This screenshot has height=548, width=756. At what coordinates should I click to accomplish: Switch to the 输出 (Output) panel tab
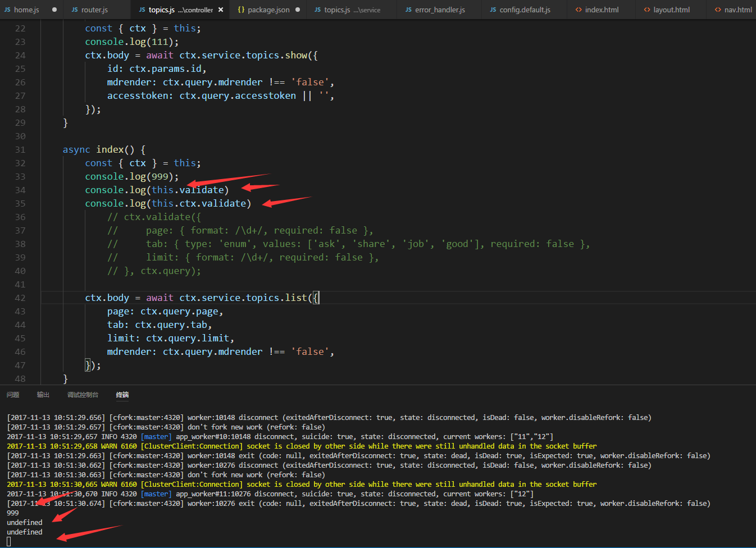(43, 394)
